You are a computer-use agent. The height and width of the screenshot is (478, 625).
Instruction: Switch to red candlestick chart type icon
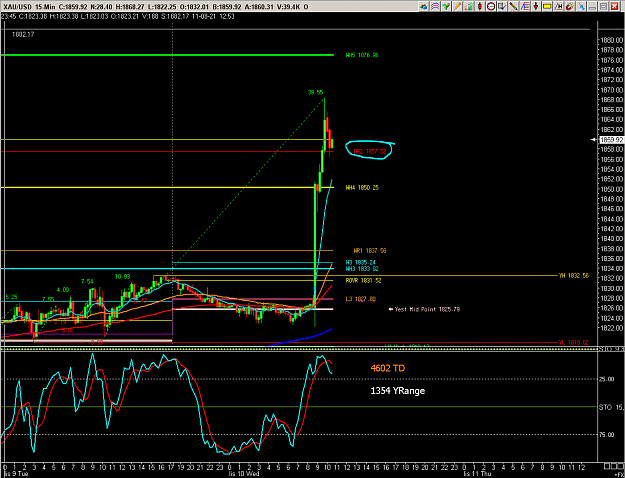click(480, 6)
